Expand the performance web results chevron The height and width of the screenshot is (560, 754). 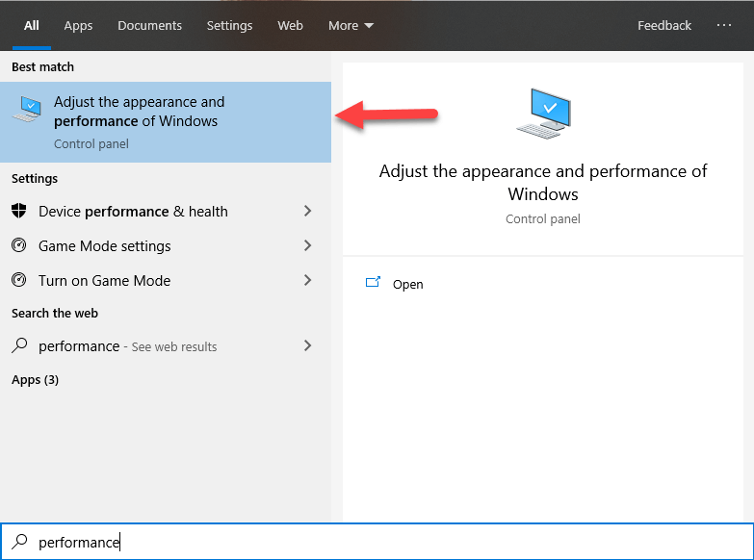point(308,345)
